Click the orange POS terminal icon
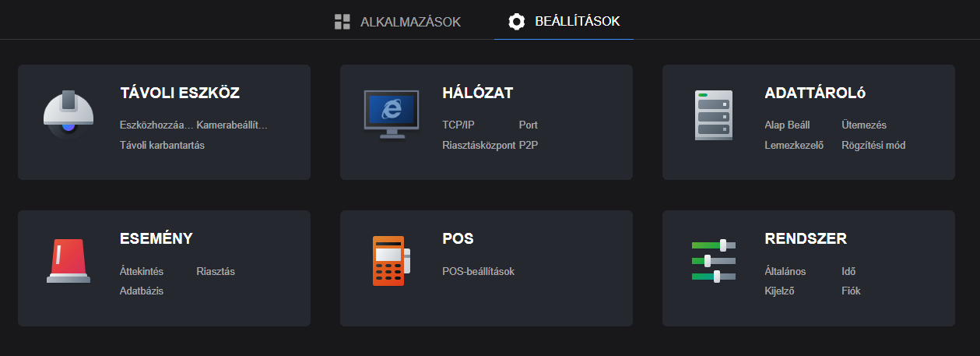The width and height of the screenshot is (980, 356). (391, 260)
